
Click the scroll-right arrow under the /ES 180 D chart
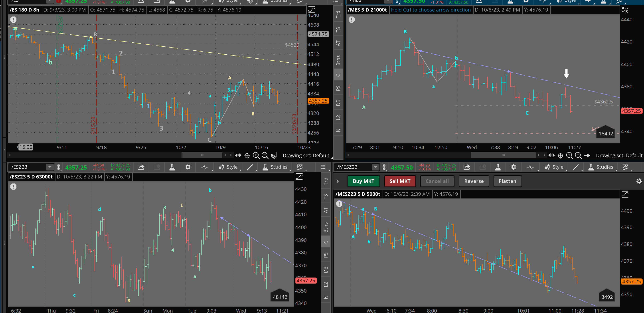tap(231, 155)
